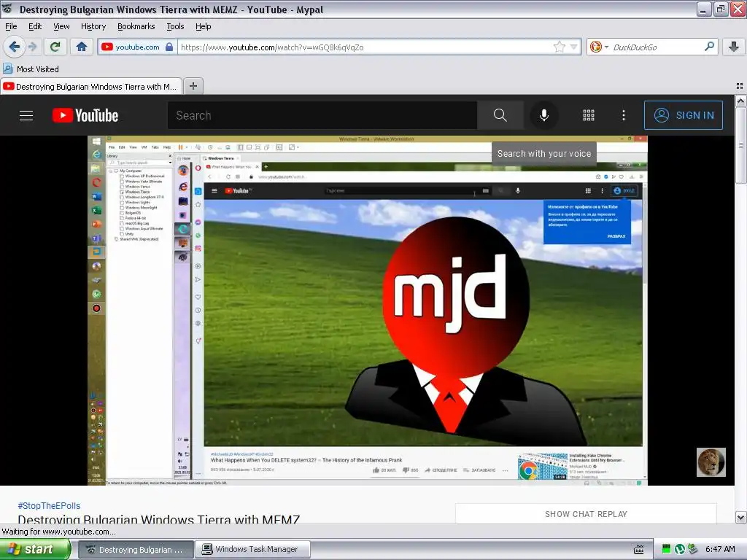This screenshot has width=747, height=560.
Task: Open the Edit menu
Action: tap(35, 27)
